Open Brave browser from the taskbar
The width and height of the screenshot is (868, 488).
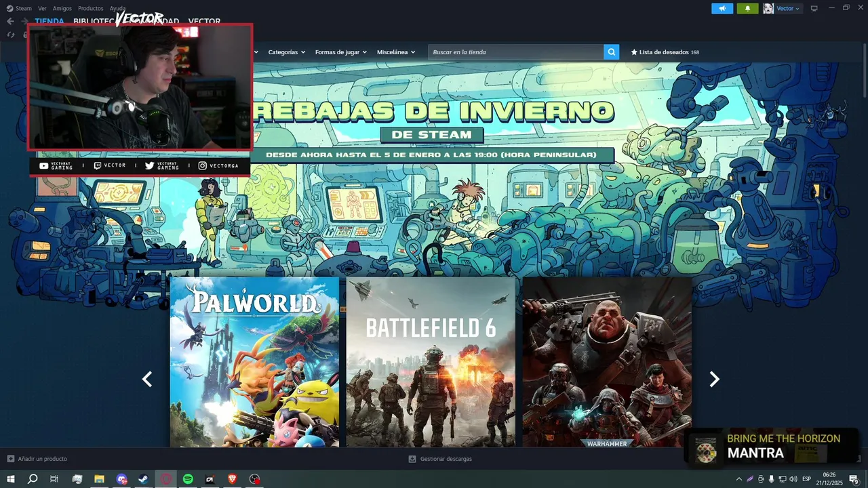(x=233, y=479)
